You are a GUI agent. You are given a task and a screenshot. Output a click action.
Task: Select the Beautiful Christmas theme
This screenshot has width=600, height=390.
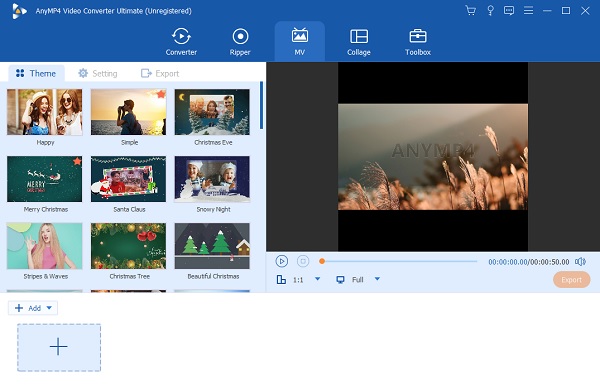tap(212, 246)
